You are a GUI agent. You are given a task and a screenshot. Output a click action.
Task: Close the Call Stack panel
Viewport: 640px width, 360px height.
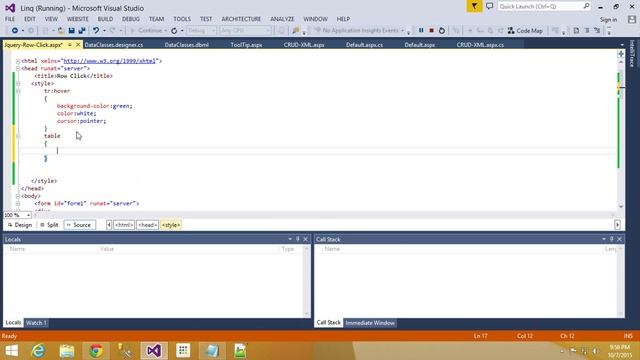pos(620,239)
